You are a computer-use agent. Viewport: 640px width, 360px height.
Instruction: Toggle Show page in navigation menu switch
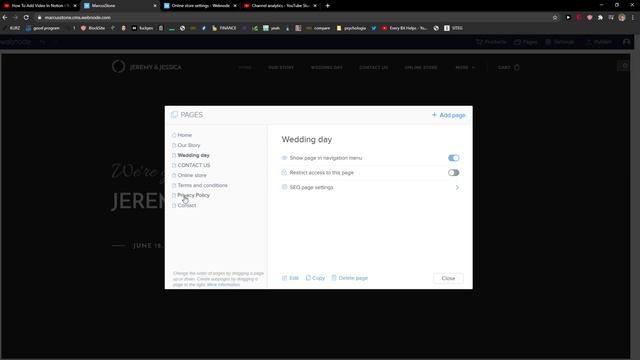coord(453,158)
